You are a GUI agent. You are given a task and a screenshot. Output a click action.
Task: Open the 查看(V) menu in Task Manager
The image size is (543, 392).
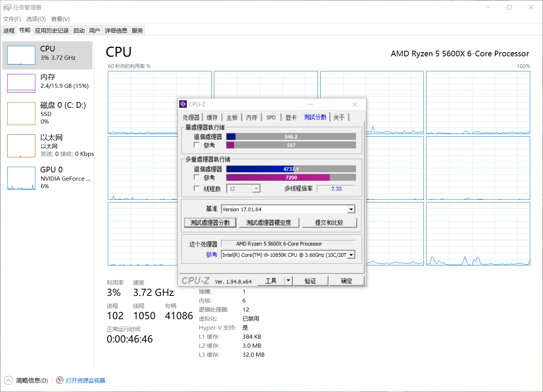[x=61, y=19]
